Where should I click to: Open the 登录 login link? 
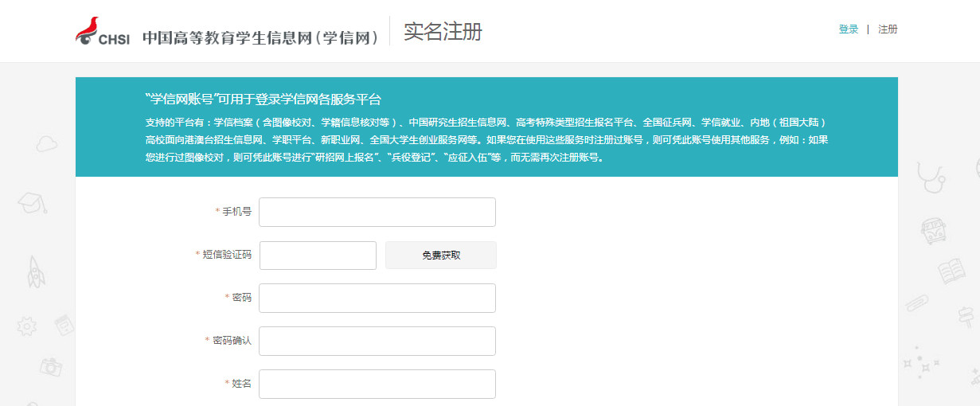point(848,29)
